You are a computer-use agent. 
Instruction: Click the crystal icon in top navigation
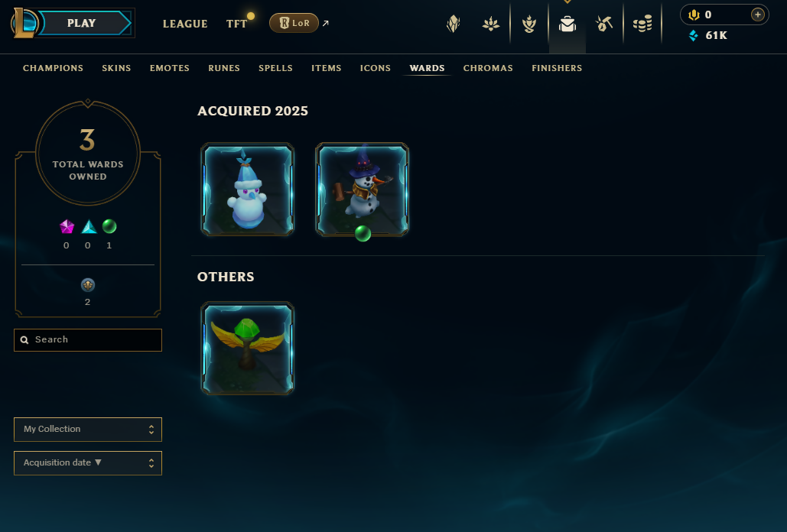coord(454,24)
